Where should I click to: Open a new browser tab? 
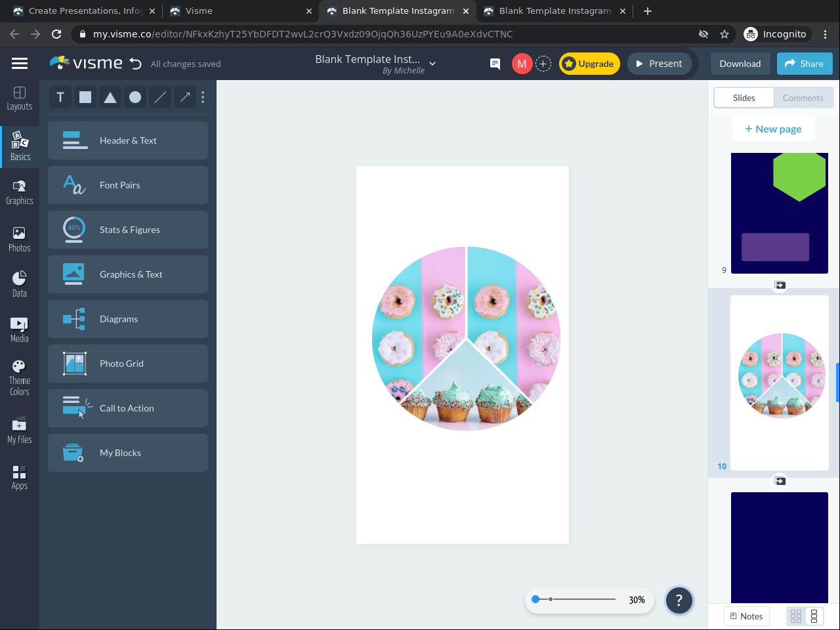648,11
